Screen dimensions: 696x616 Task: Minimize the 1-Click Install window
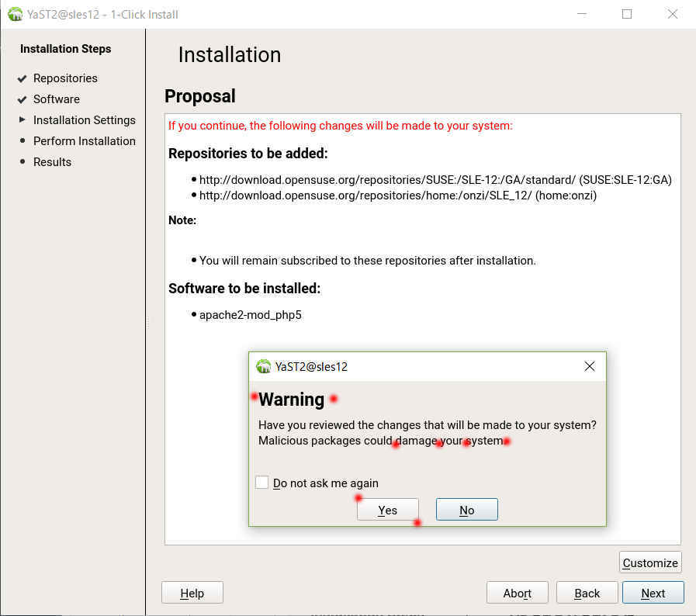pos(581,14)
